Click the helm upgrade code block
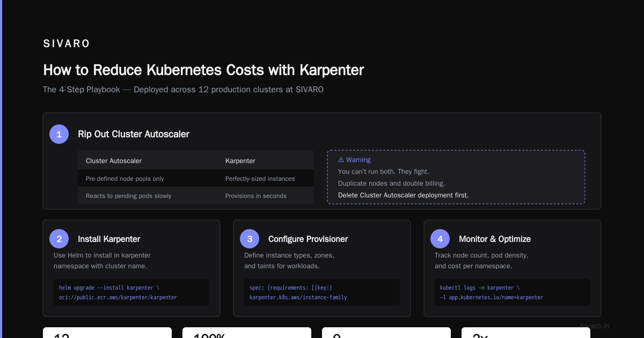 (x=131, y=292)
